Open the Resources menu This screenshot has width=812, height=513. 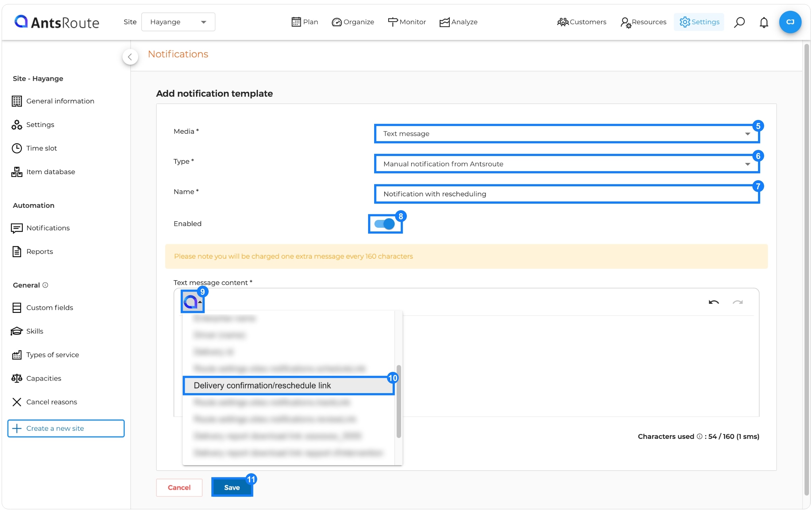[643, 22]
